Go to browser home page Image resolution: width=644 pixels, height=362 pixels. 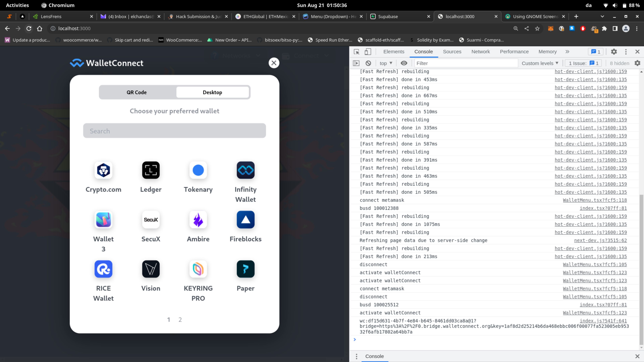(x=40, y=28)
